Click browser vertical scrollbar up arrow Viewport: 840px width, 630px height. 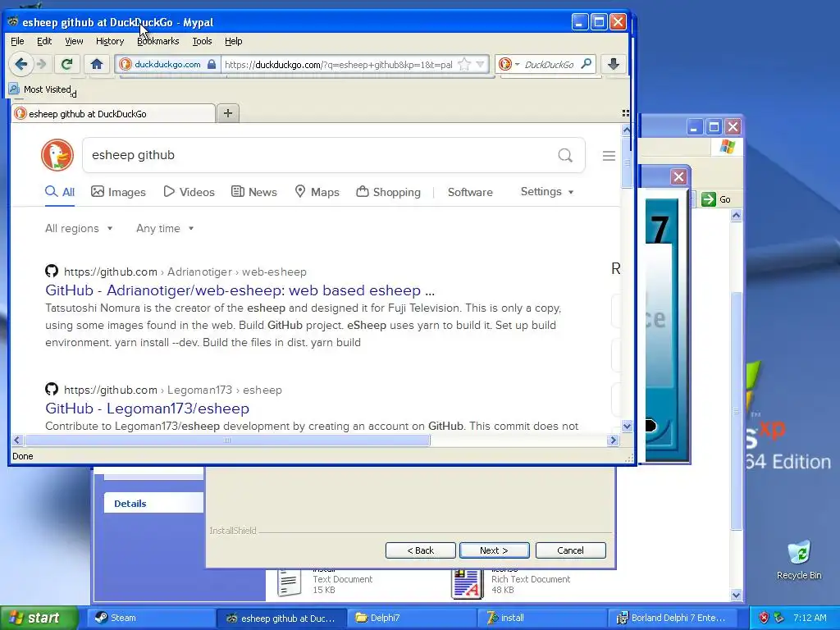tap(627, 130)
